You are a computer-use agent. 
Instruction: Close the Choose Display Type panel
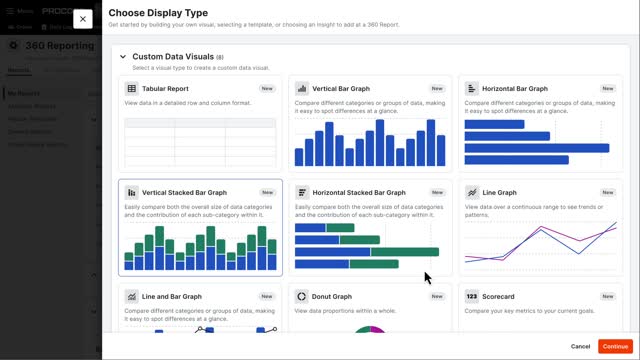[x=83, y=19]
